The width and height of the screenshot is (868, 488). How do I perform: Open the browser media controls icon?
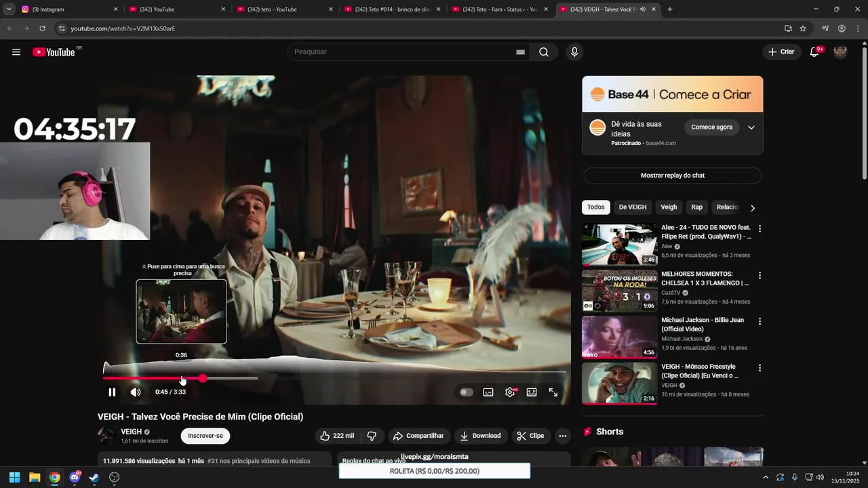point(825,28)
